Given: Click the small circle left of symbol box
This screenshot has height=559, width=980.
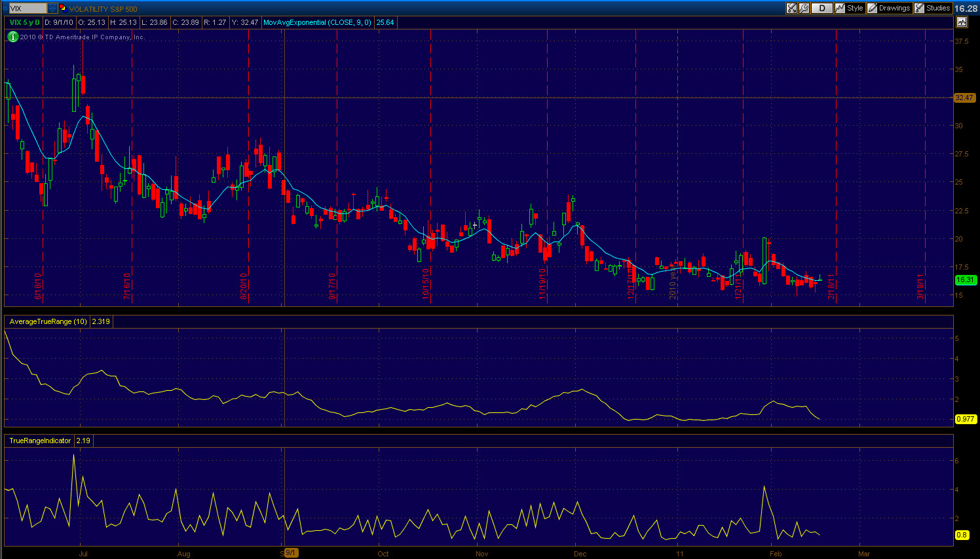Looking at the screenshot, I should click(x=5, y=9).
